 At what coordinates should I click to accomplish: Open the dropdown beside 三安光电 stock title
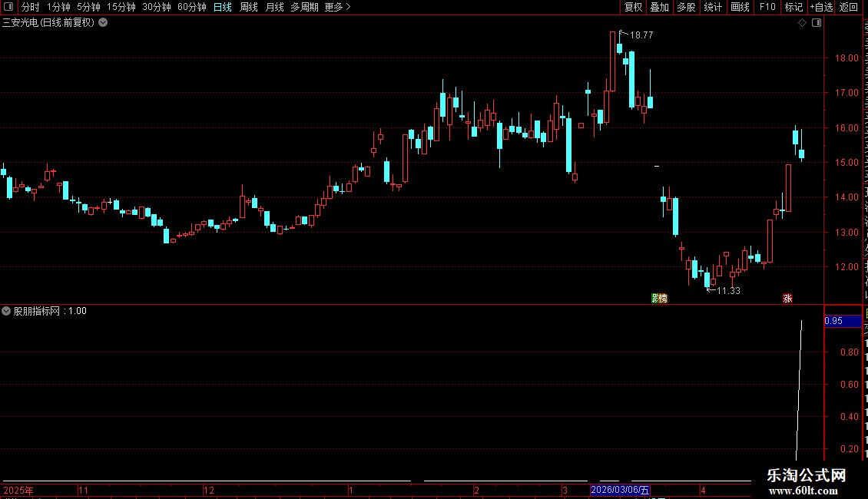(x=103, y=23)
